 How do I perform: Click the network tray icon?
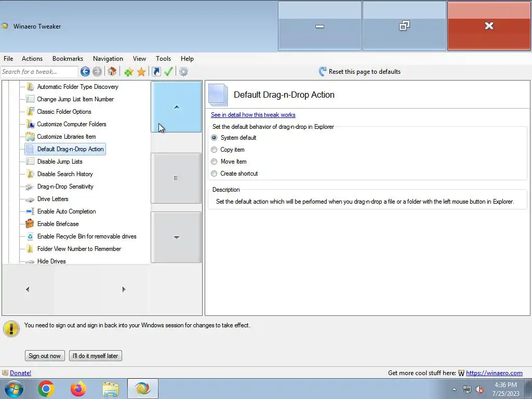point(467,389)
